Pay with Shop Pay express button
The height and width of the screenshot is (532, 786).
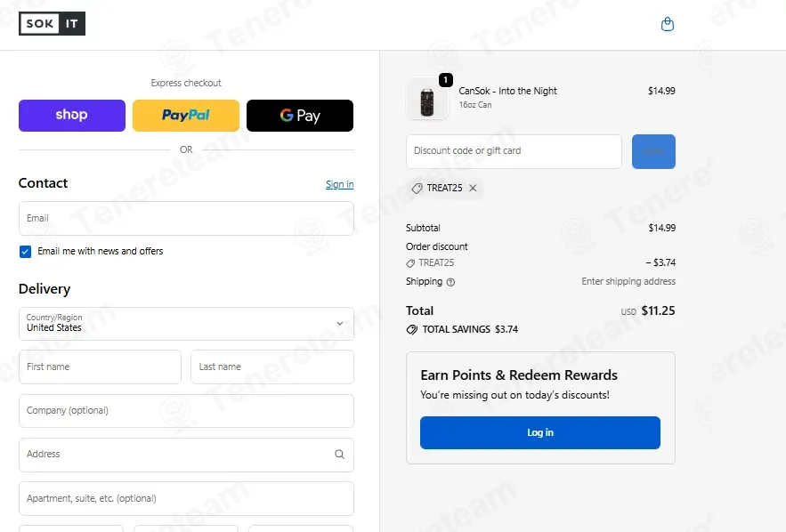(72, 116)
